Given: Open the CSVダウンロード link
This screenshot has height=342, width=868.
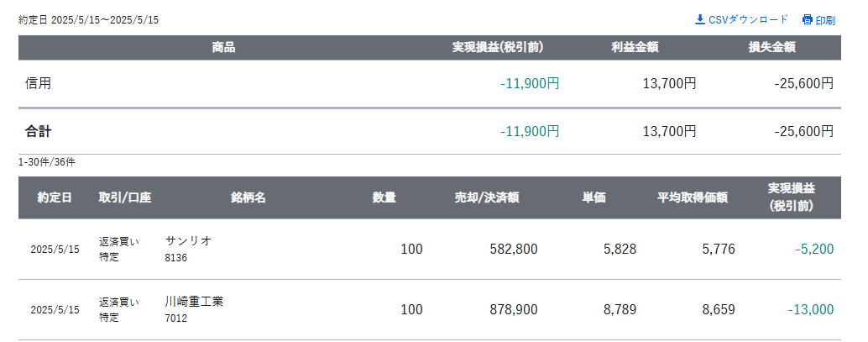Looking at the screenshot, I should click(741, 20).
